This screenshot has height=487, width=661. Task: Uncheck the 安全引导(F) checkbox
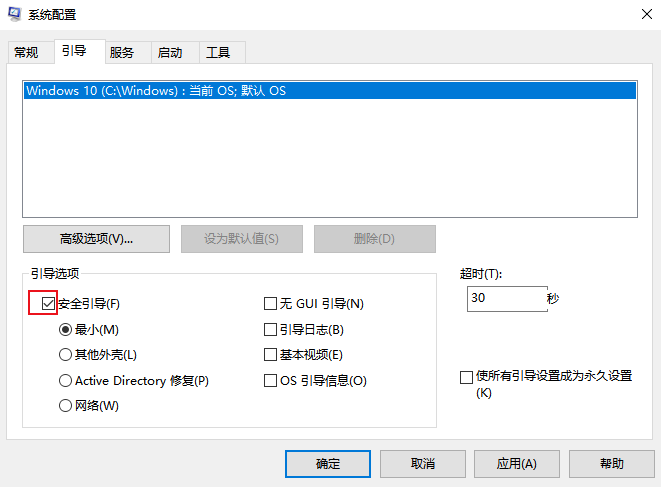pos(46,303)
